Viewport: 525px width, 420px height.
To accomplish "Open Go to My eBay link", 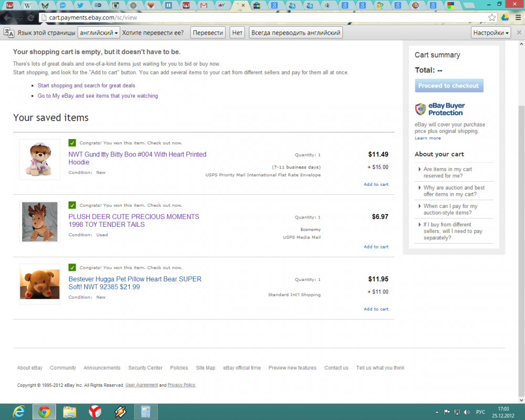I will point(98,96).
